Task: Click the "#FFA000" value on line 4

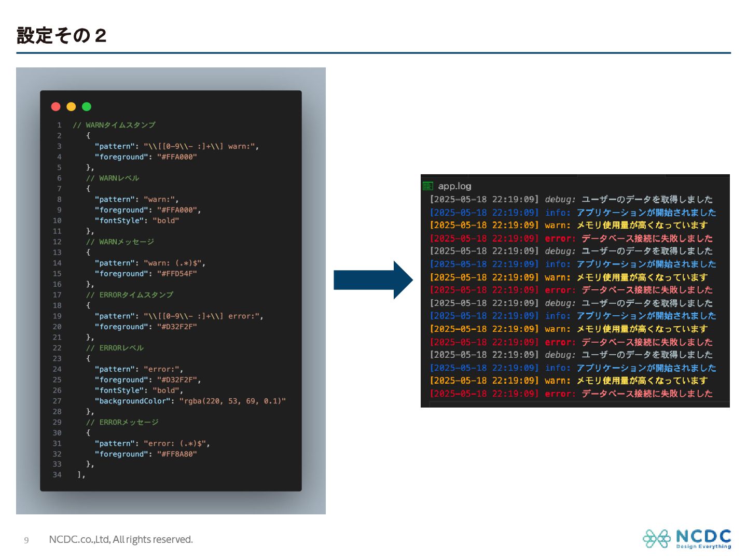Action: [177, 157]
